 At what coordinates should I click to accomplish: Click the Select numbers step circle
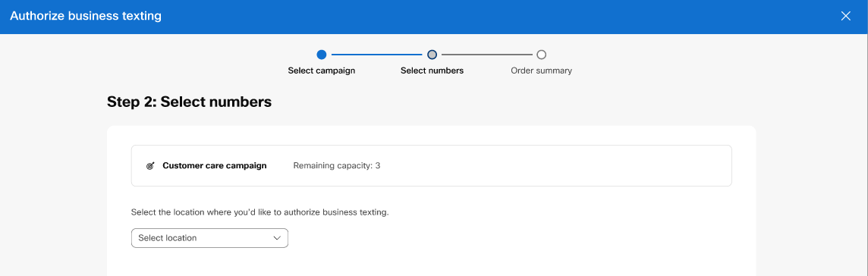[432, 55]
